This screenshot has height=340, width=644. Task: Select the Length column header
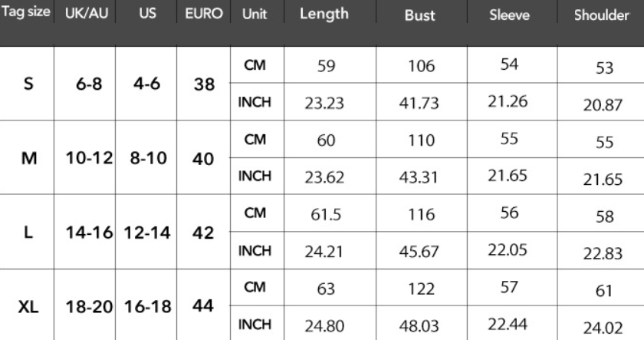tap(324, 14)
